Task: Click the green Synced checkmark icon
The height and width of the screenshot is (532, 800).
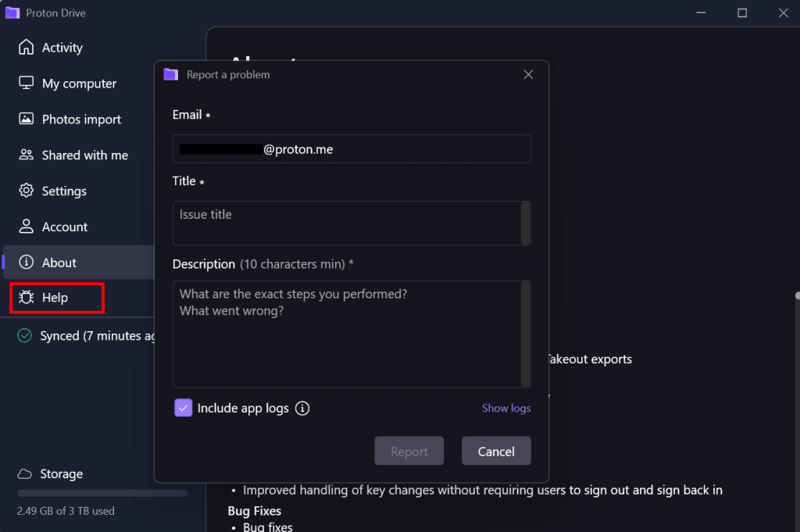Action: 24,336
